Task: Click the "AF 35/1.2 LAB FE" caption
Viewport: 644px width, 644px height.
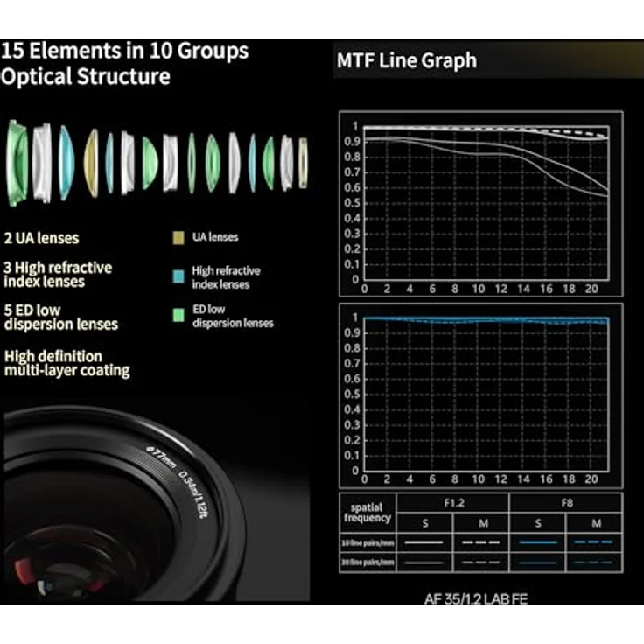Action: (476, 599)
